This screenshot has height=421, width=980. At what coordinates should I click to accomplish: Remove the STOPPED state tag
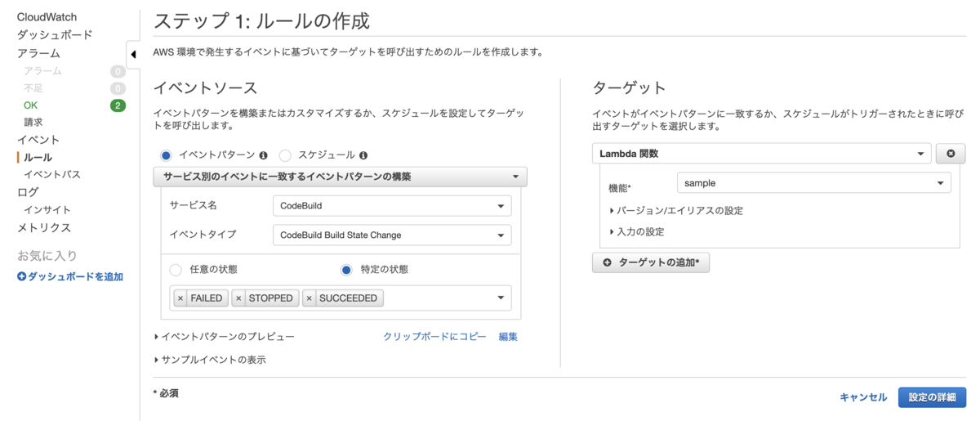pos(238,298)
